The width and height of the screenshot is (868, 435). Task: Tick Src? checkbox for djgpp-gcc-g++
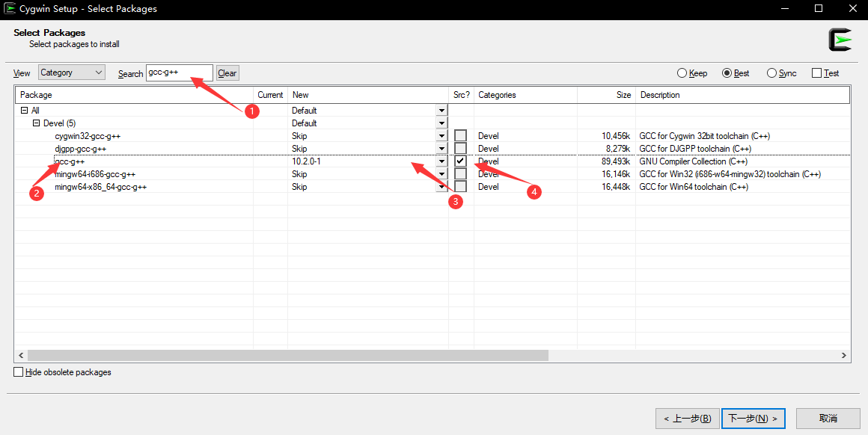[460, 148]
